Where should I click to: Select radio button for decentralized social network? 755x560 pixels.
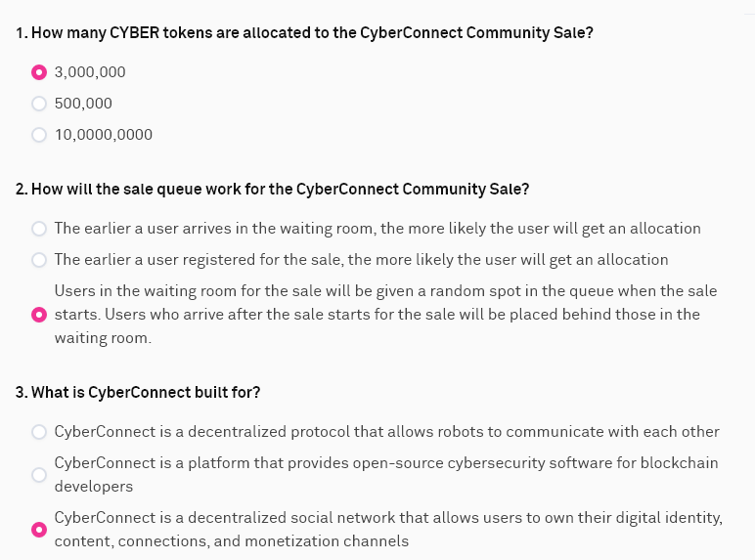pyautogui.click(x=39, y=530)
